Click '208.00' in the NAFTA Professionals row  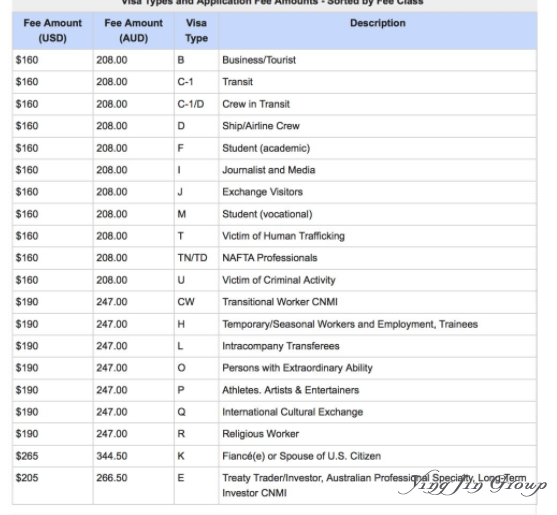(x=112, y=258)
